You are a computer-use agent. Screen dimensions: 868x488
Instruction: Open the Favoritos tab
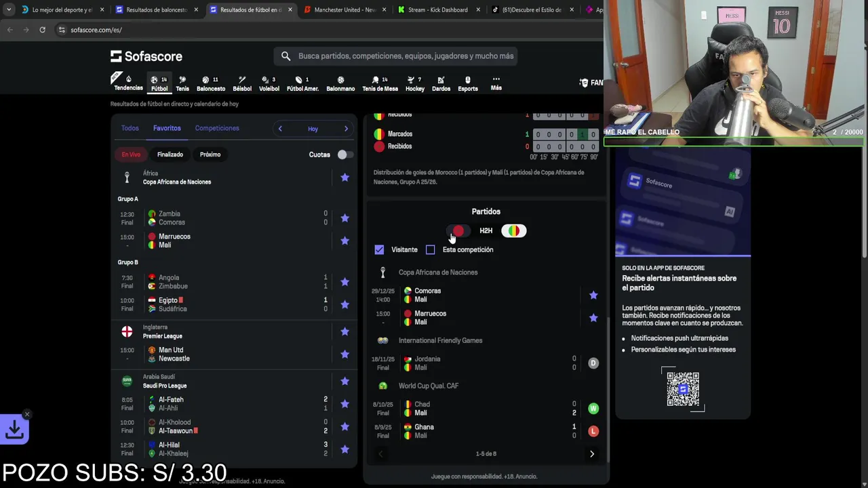coord(167,128)
